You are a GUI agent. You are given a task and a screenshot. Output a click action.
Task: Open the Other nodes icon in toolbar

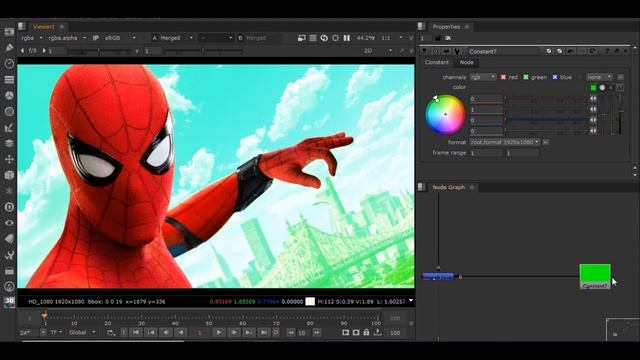click(x=9, y=271)
